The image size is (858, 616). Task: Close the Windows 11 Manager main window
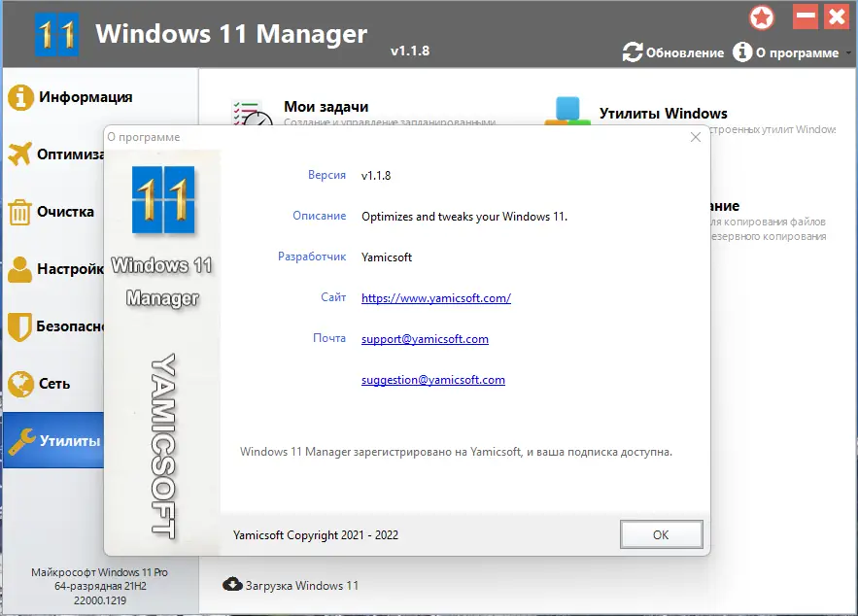pos(837,17)
